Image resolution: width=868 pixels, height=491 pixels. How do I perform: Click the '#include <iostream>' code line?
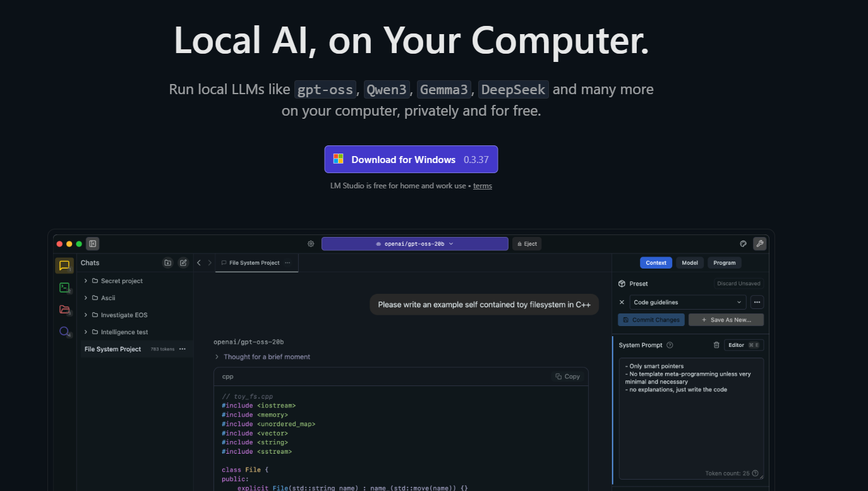coord(258,406)
